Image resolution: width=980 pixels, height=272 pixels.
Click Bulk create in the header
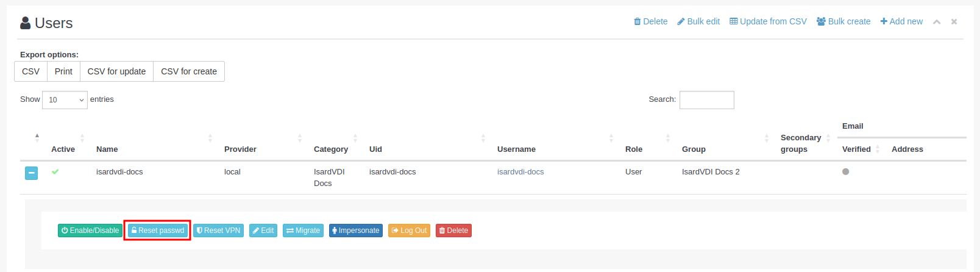843,21
